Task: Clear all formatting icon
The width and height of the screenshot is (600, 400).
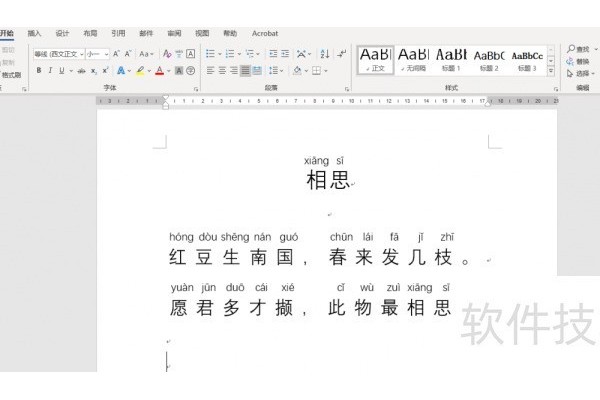Action: (x=167, y=54)
